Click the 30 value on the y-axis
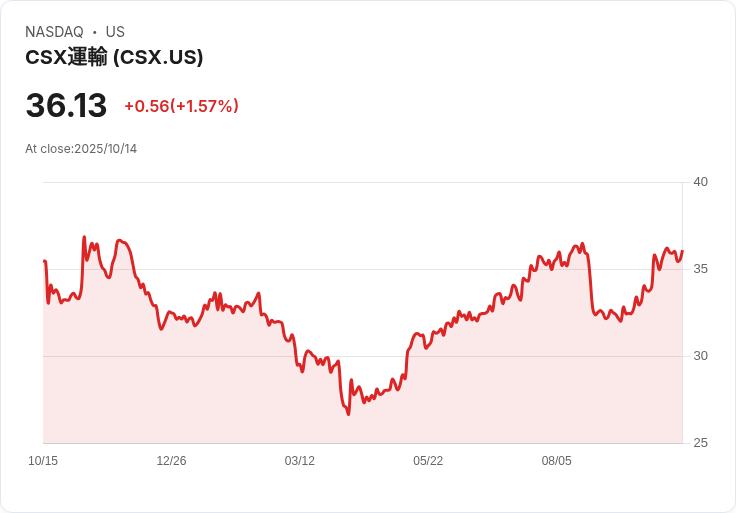 [x=700, y=356]
